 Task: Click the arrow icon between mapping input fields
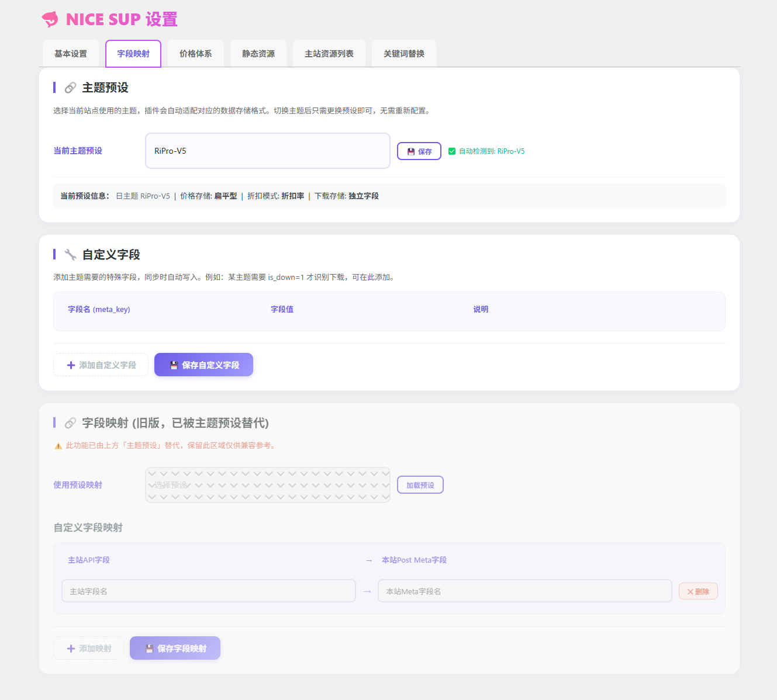(x=367, y=591)
